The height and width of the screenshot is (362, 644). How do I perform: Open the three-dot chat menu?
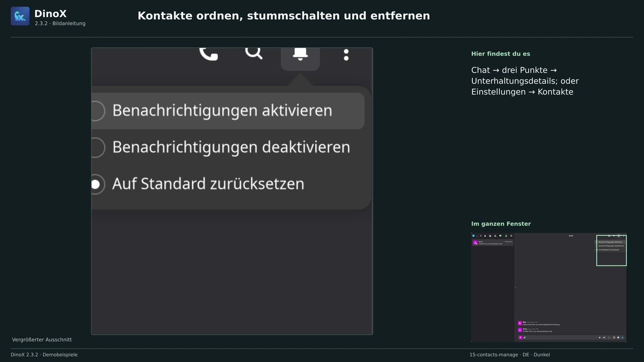click(x=346, y=54)
